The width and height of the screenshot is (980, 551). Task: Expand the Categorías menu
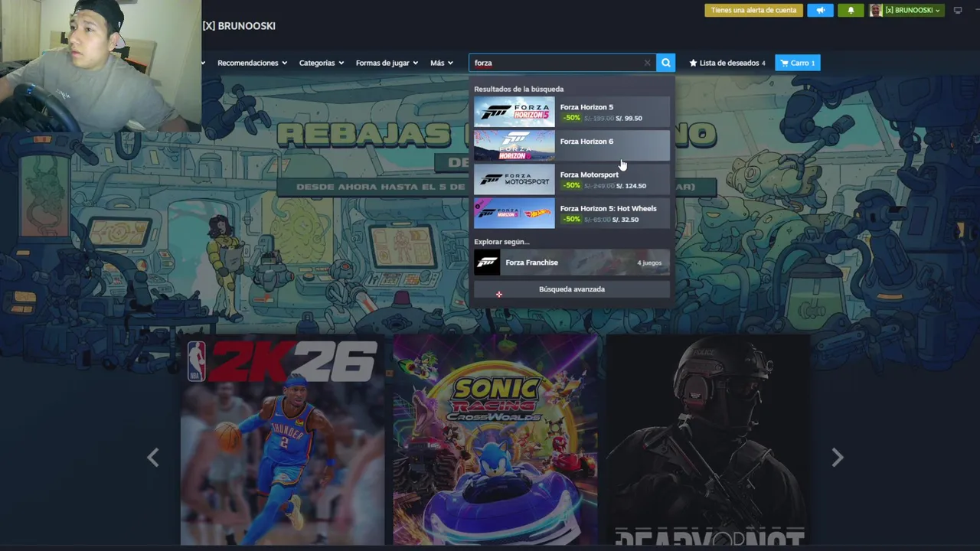tap(321, 63)
